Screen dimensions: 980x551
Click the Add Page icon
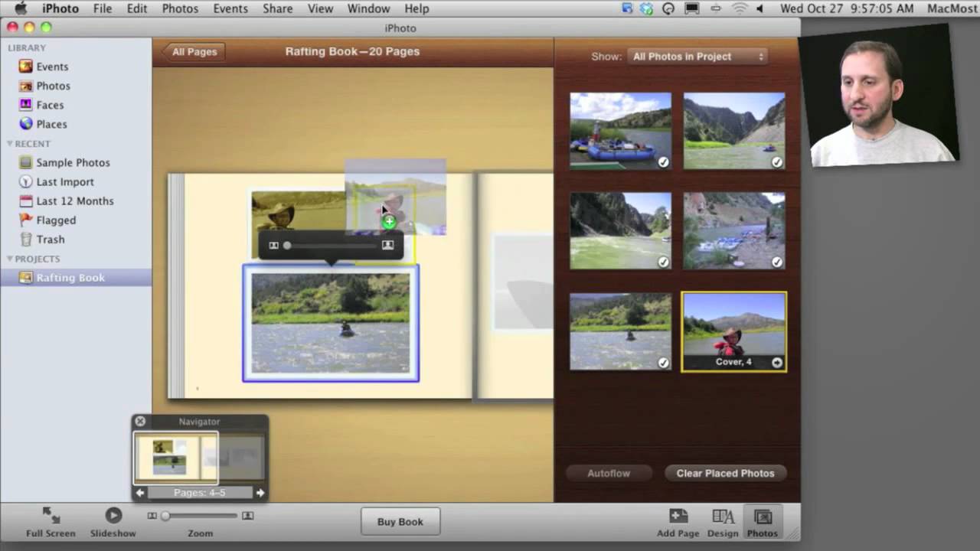(x=678, y=516)
